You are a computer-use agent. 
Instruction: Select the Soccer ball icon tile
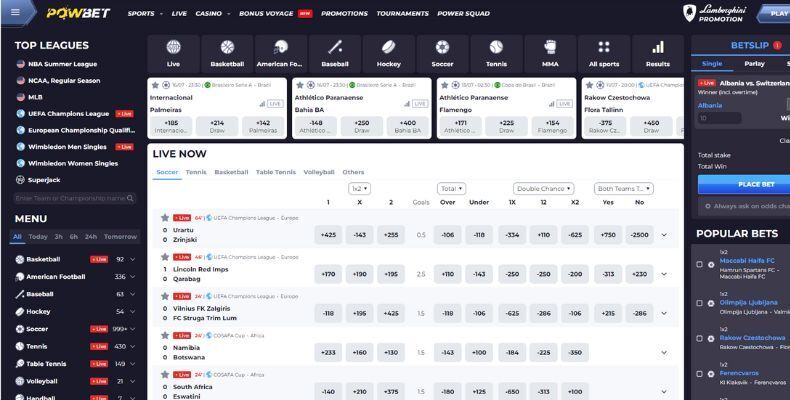pos(442,54)
